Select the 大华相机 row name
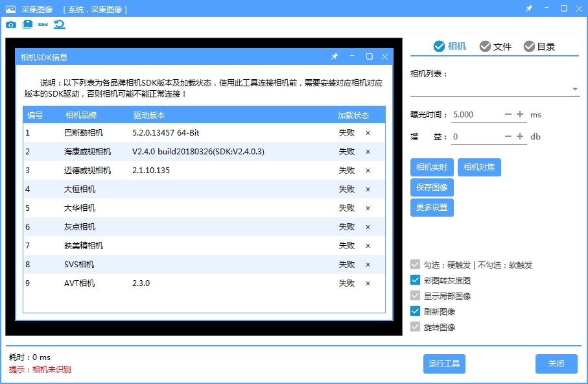 80,208
